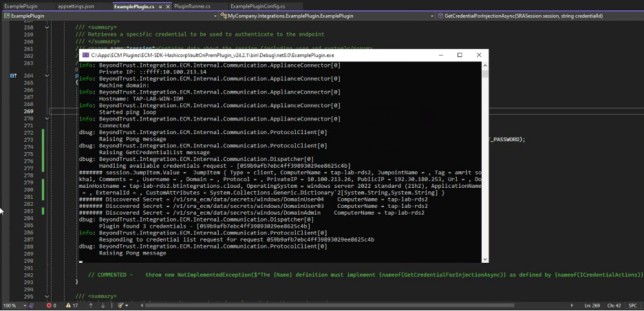This screenshot has width=644, height=311.
Task: Go to previous issue with up arrow
Action: 92,305
